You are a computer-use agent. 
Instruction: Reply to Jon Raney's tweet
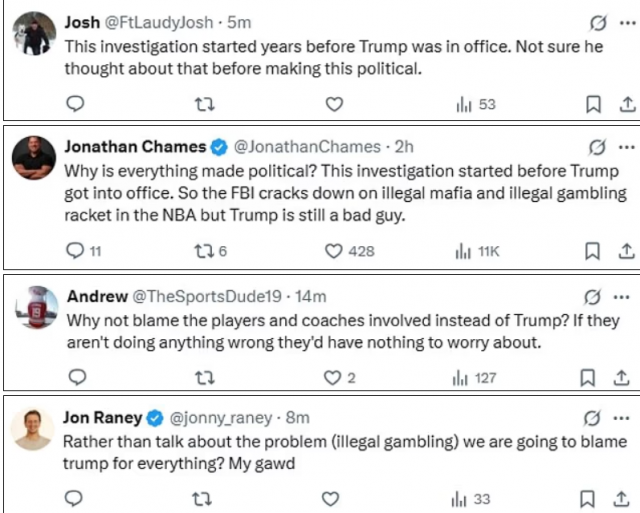click(x=73, y=498)
